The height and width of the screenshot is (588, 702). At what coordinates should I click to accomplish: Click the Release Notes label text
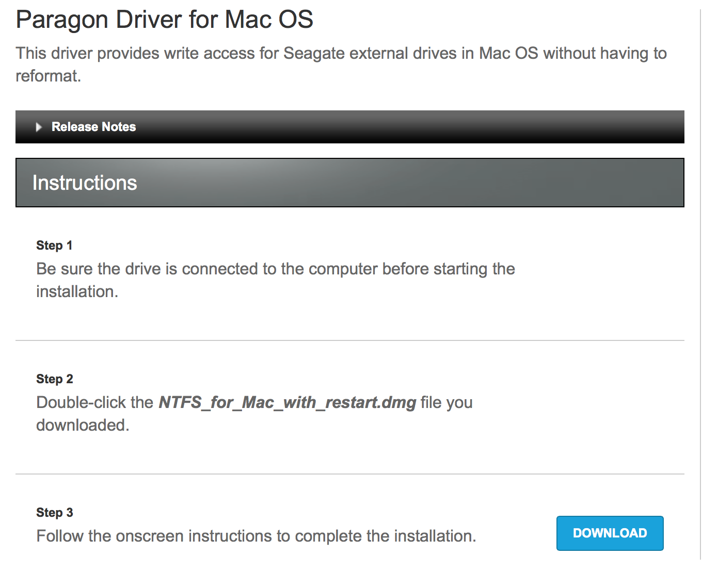tap(93, 127)
